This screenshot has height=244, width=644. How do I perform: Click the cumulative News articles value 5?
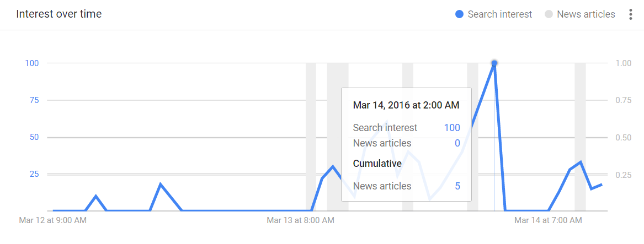[457, 186]
